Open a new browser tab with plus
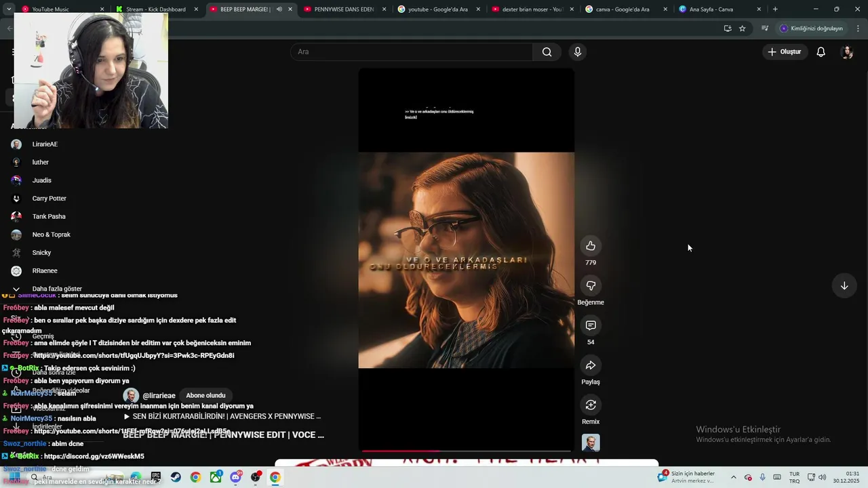Image resolution: width=868 pixels, height=488 pixels. coord(775,9)
